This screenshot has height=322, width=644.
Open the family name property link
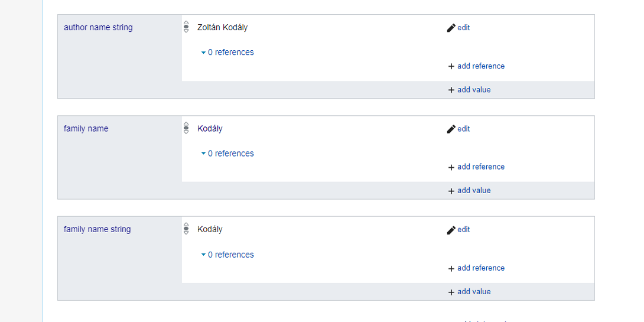click(x=86, y=129)
